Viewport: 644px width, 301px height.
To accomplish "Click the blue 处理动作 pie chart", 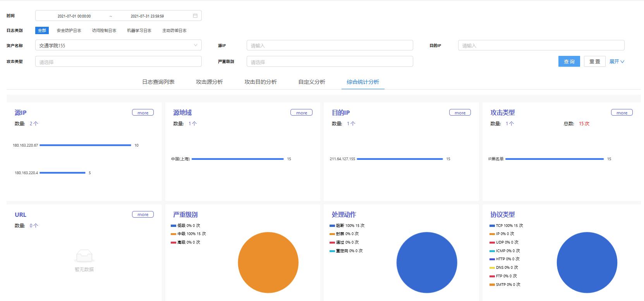I will coord(427,263).
